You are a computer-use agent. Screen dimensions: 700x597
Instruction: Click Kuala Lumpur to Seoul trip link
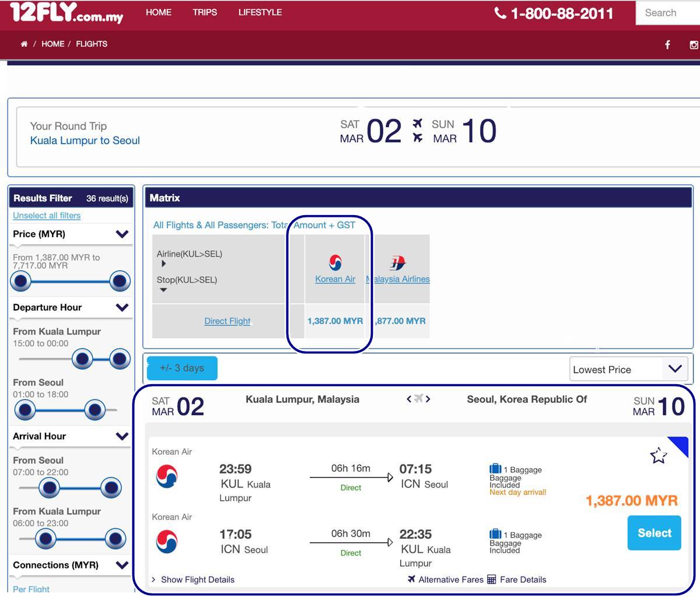85,141
